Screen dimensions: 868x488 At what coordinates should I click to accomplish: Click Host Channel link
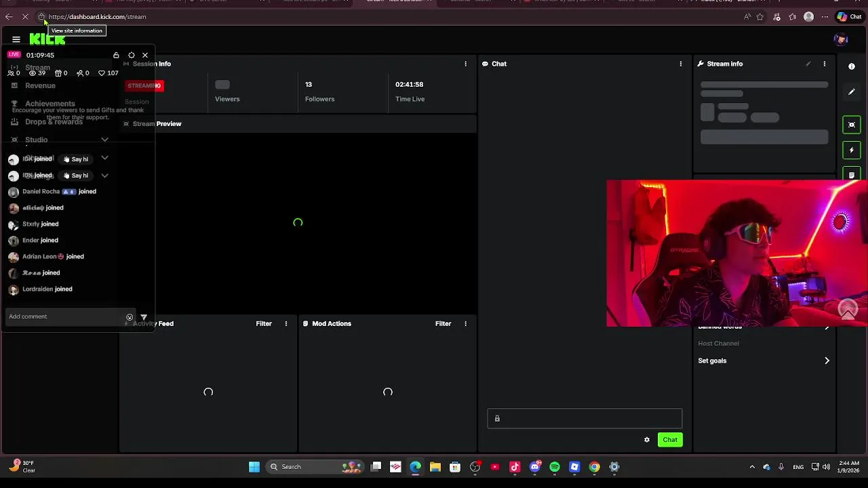coord(718,344)
